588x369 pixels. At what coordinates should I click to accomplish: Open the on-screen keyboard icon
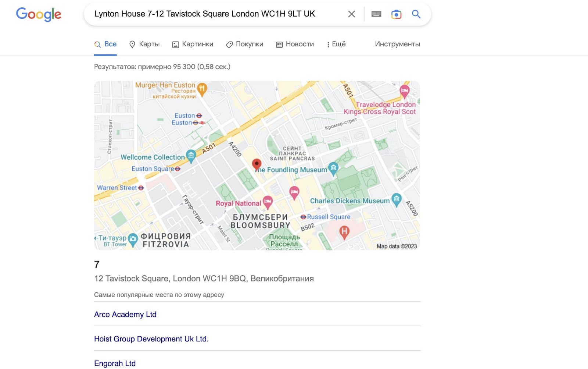[376, 14]
